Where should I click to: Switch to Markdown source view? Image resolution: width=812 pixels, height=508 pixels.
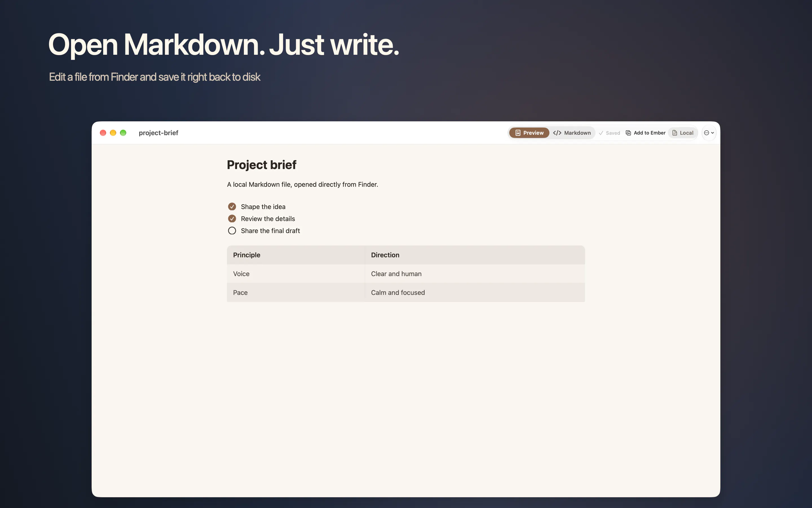click(572, 133)
